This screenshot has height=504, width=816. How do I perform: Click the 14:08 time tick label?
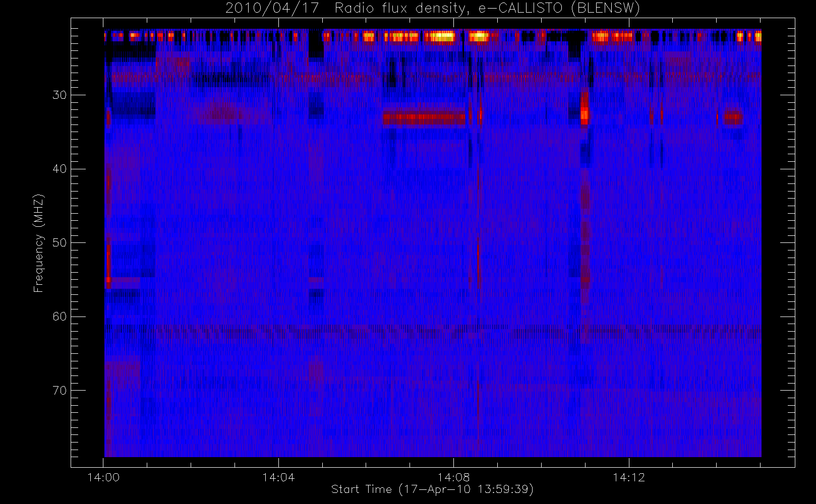click(x=453, y=477)
